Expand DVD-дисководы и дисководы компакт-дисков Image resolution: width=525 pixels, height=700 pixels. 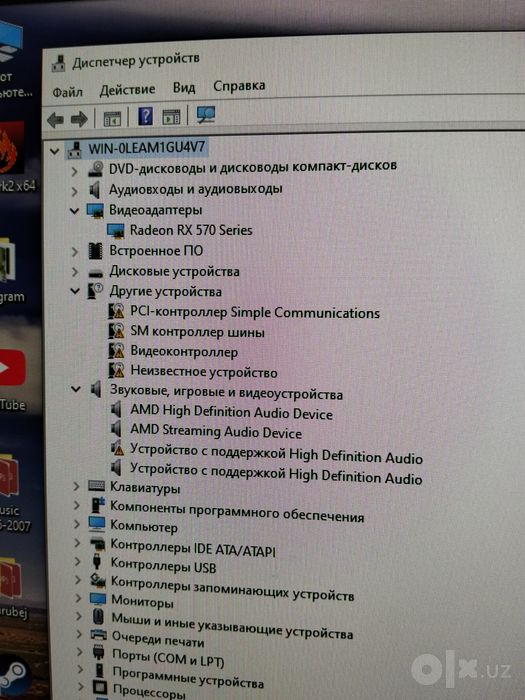(74, 171)
